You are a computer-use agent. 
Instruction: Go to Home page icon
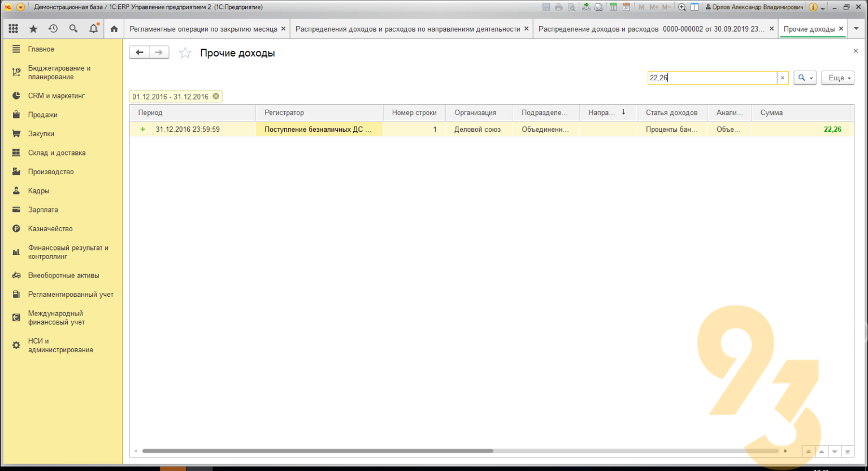[x=114, y=29]
